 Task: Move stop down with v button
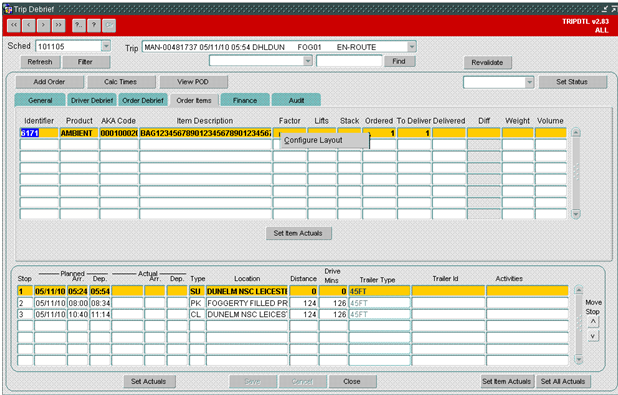coord(593,336)
